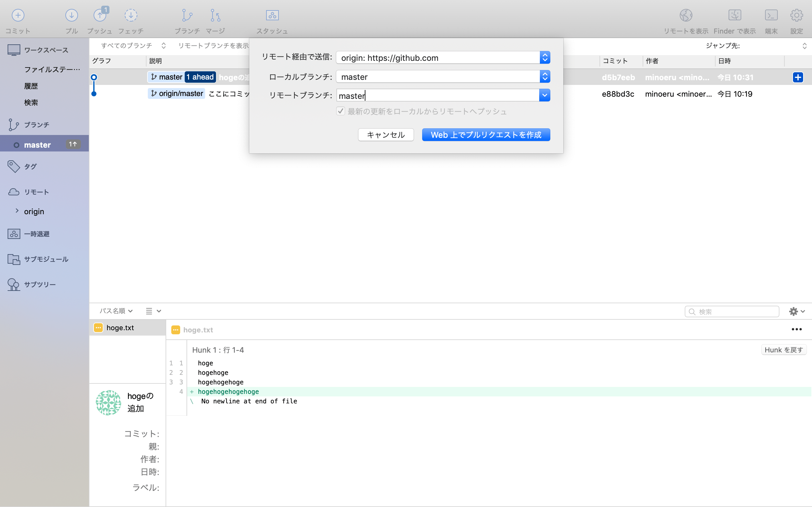Open the スタッシュ (Stash) tool
This screenshot has height=507, width=812.
pyautogui.click(x=272, y=16)
